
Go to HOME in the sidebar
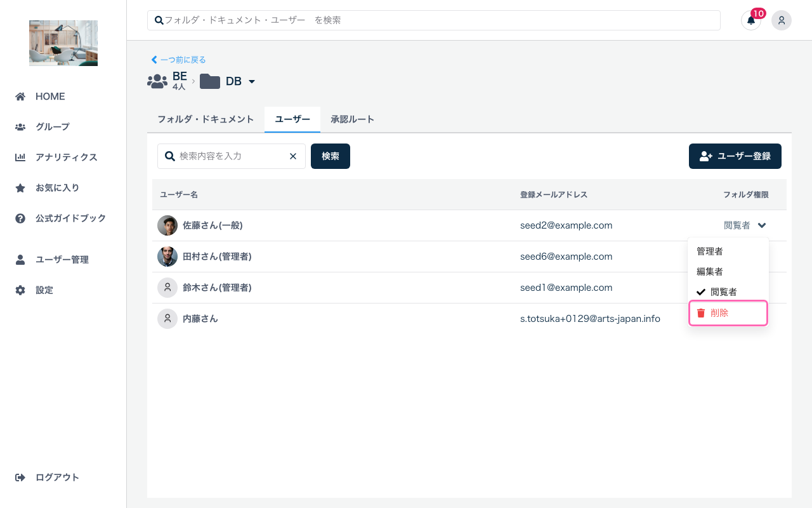(49, 97)
